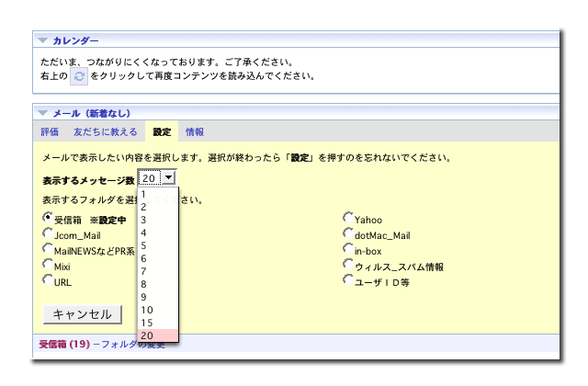Select the Yahoo folder radio button
This screenshot has width=588, height=386.
348,218
